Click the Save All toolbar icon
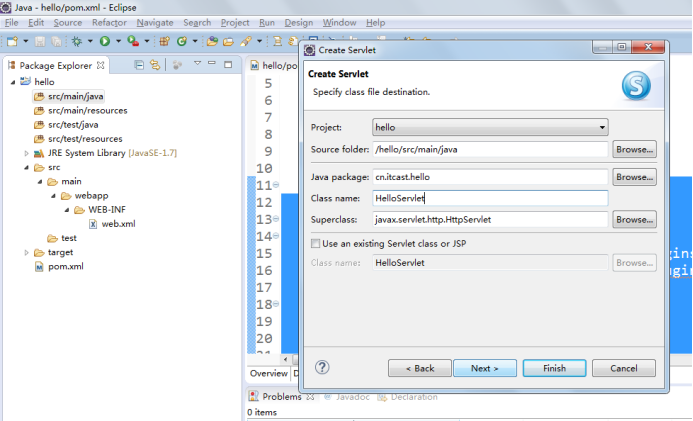The width and height of the screenshot is (693, 421). tap(56, 41)
